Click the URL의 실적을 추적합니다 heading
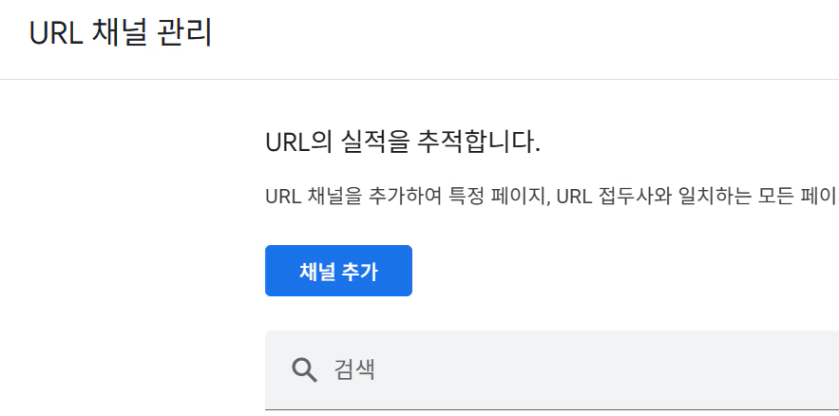Image resolution: width=839 pixels, height=416 pixels. (403, 142)
